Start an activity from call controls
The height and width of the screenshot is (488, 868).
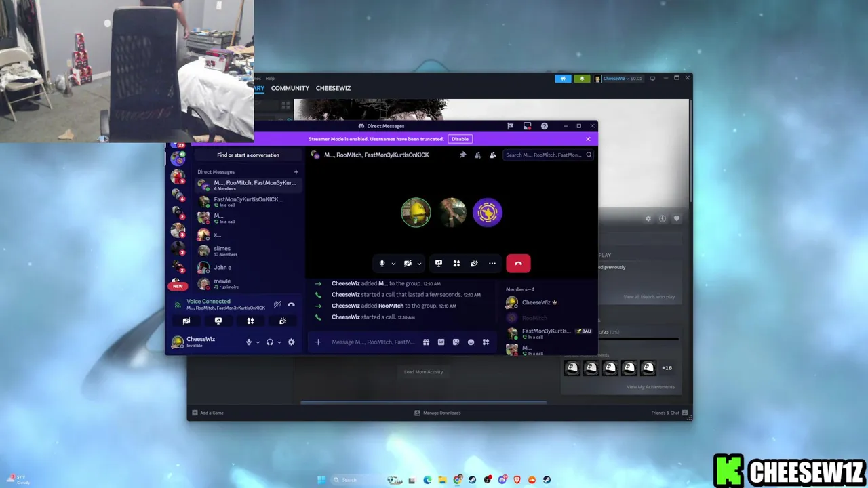point(456,264)
